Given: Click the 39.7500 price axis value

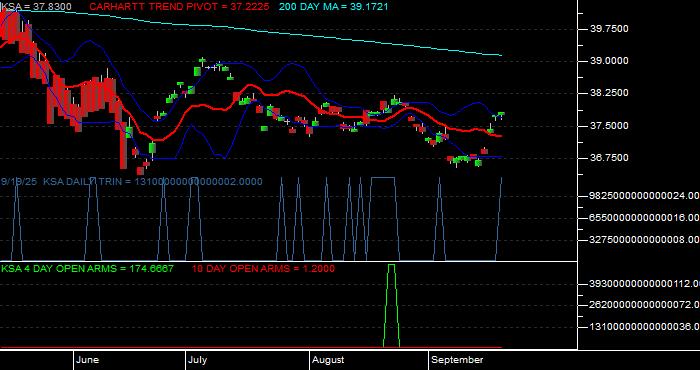Looking at the screenshot, I should coord(609,29).
